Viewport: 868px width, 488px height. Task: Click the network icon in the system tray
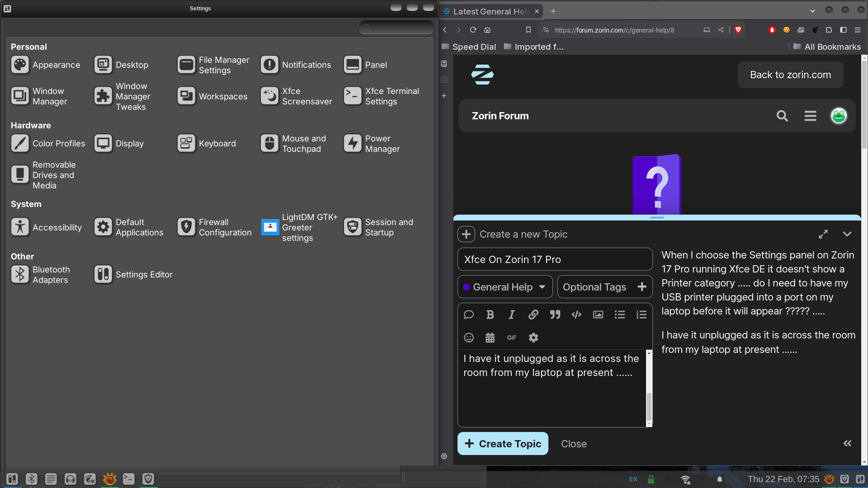tap(685, 479)
